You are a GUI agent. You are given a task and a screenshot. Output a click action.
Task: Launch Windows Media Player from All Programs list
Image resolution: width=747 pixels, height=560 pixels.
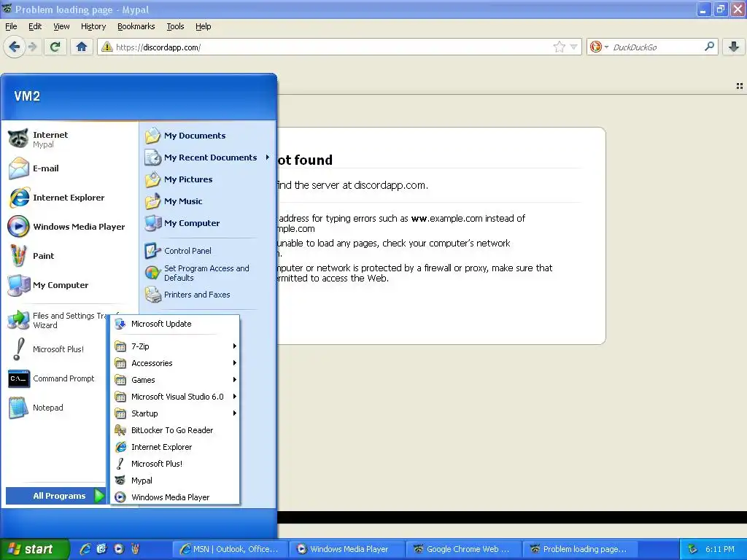tap(175, 497)
